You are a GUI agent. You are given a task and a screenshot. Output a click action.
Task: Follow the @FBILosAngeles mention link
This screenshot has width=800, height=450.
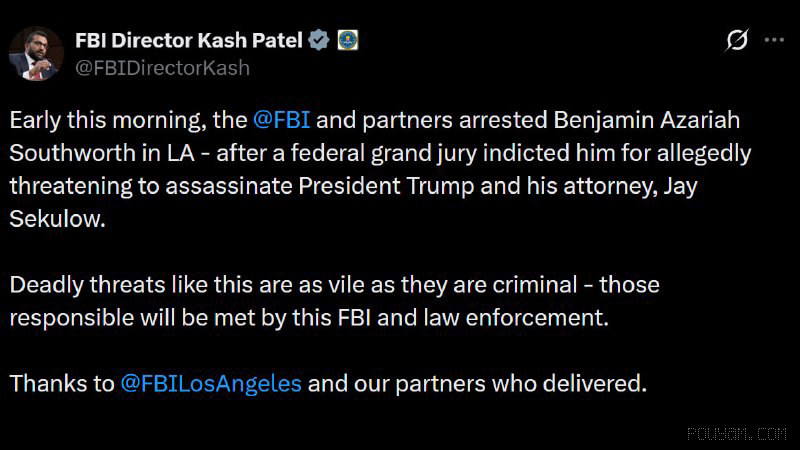click(211, 384)
